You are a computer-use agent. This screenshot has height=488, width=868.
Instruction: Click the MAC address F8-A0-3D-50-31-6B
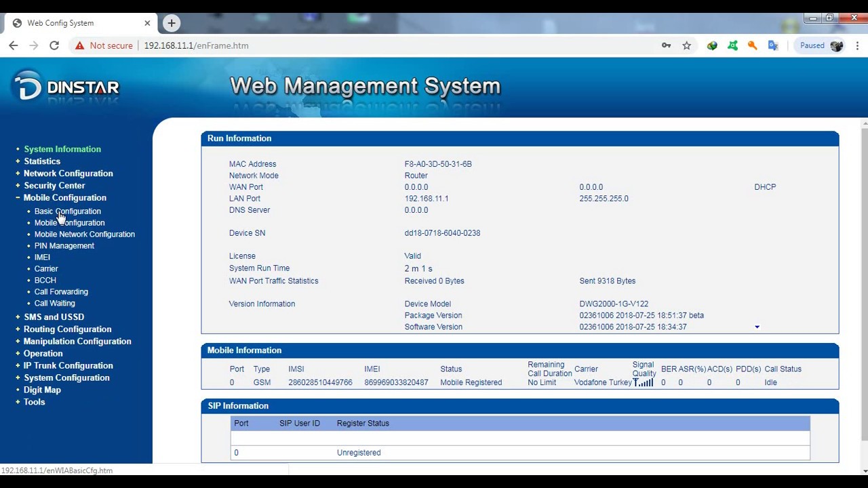[x=438, y=164]
